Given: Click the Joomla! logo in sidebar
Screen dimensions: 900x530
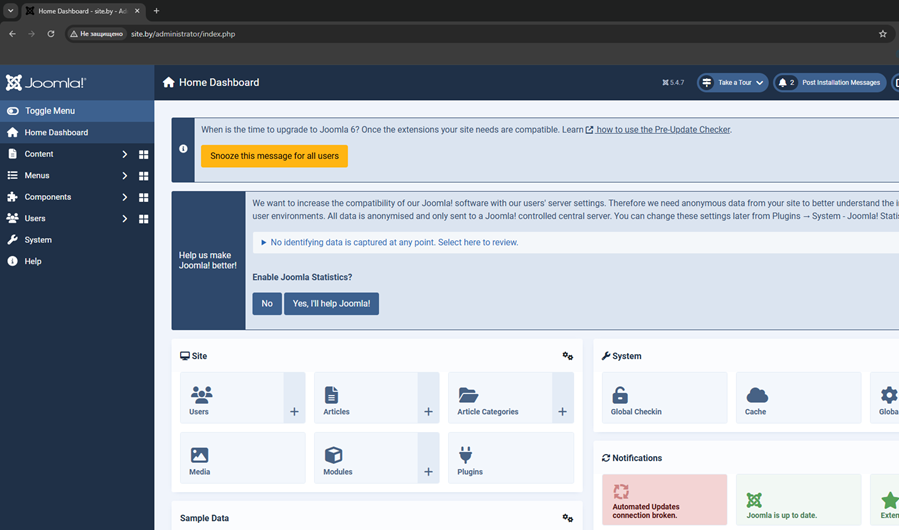Looking at the screenshot, I should click(x=46, y=83).
